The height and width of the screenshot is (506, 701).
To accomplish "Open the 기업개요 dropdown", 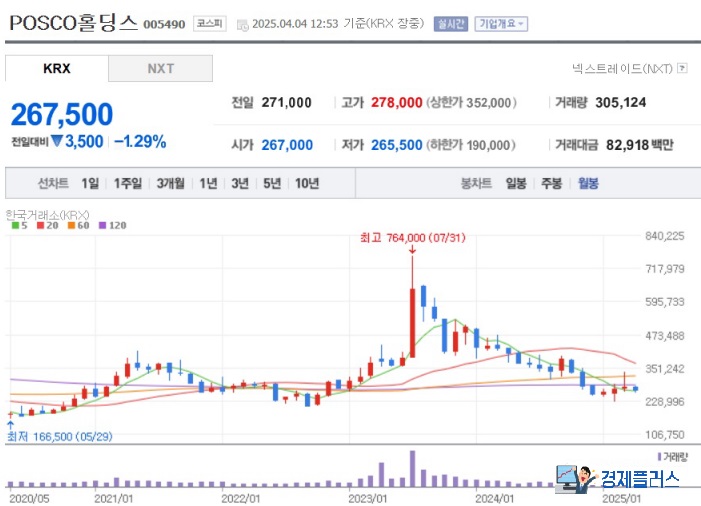I will (x=501, y=24).
